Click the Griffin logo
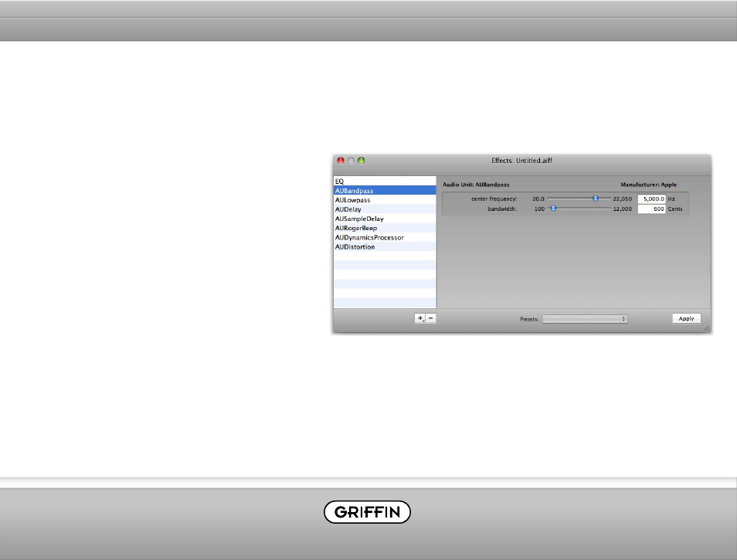 [367, 512]
